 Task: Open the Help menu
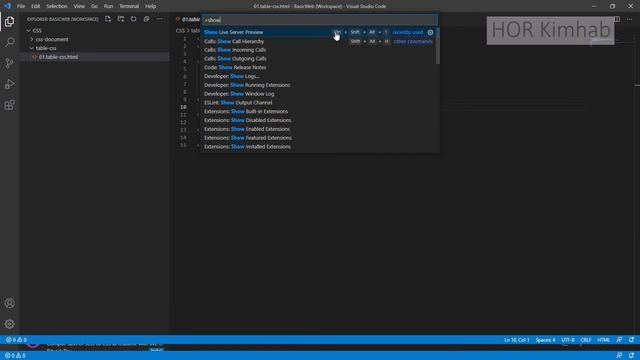point(151,6)
